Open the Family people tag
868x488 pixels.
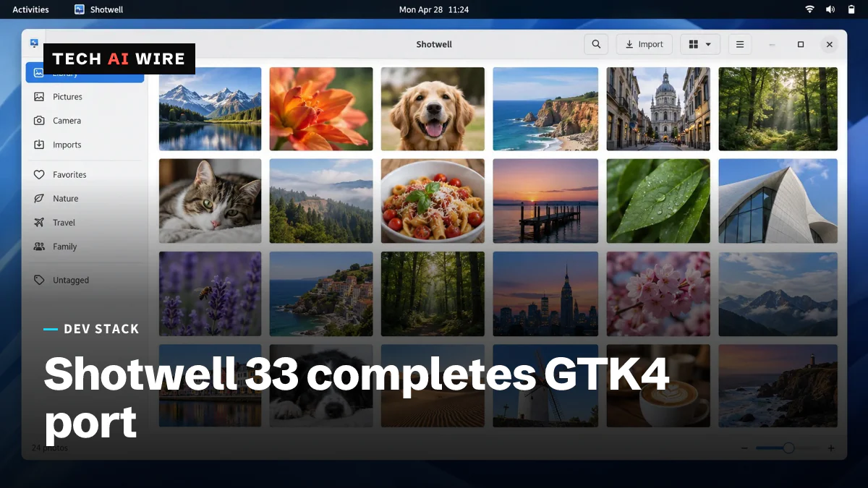click(x=85, y=247)
